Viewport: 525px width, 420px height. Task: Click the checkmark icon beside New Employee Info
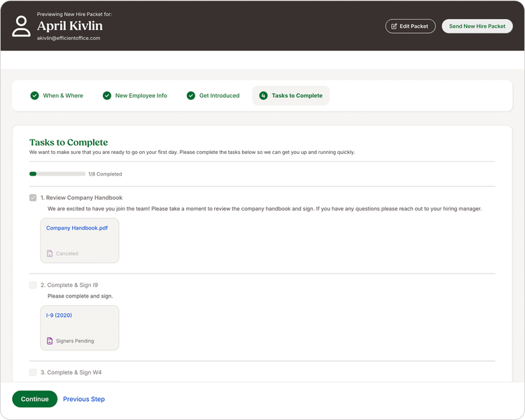tap(107, 95)
